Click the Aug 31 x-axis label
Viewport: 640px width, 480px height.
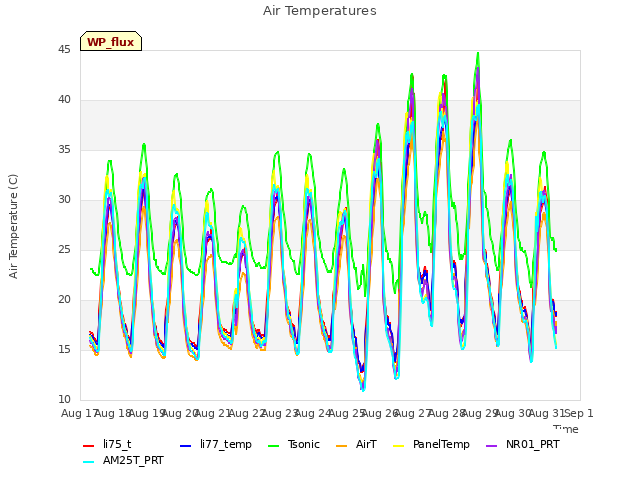[x=547, y=413]
